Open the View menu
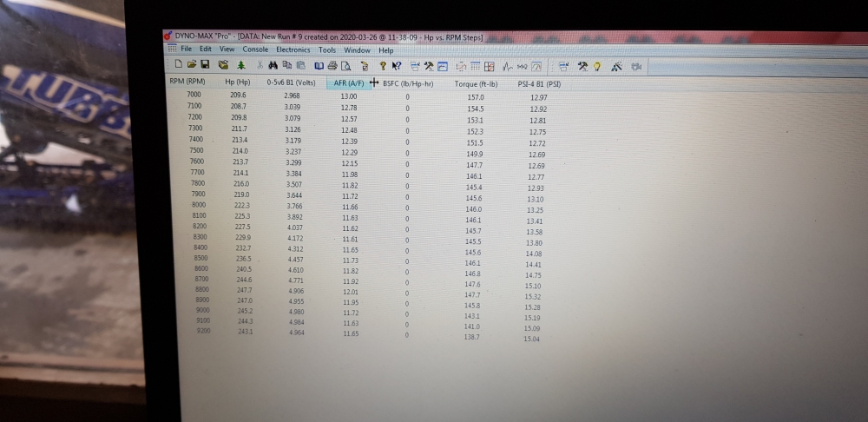Image resolution: width=868 pixels, height=422 pixels. point(227,49)
